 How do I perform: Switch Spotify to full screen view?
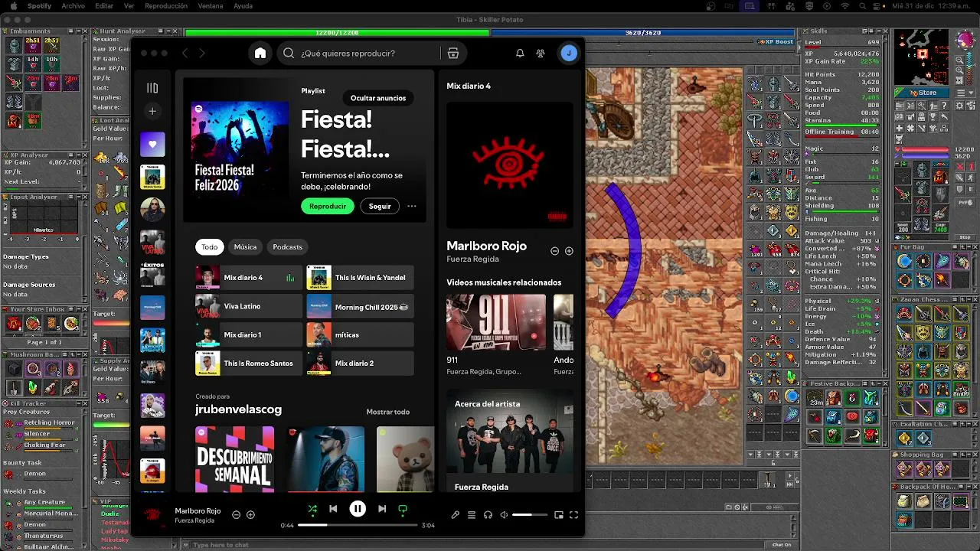(574, 515)
